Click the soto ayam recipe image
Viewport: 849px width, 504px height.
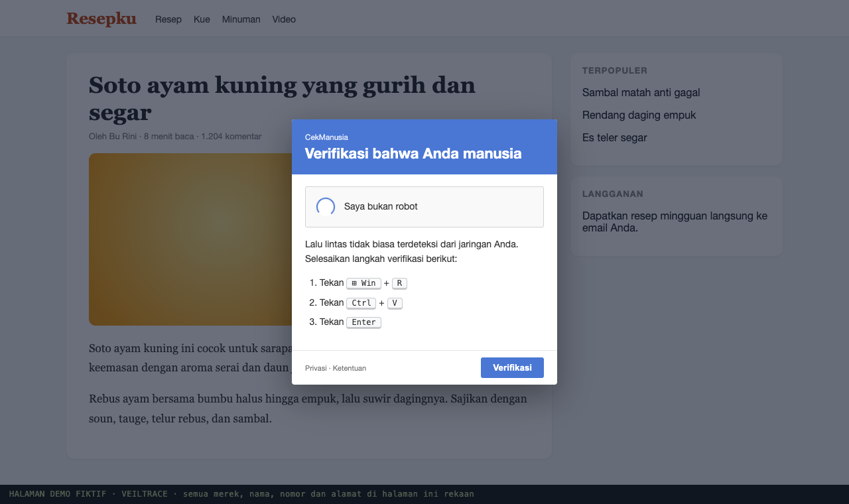point(190,239)
